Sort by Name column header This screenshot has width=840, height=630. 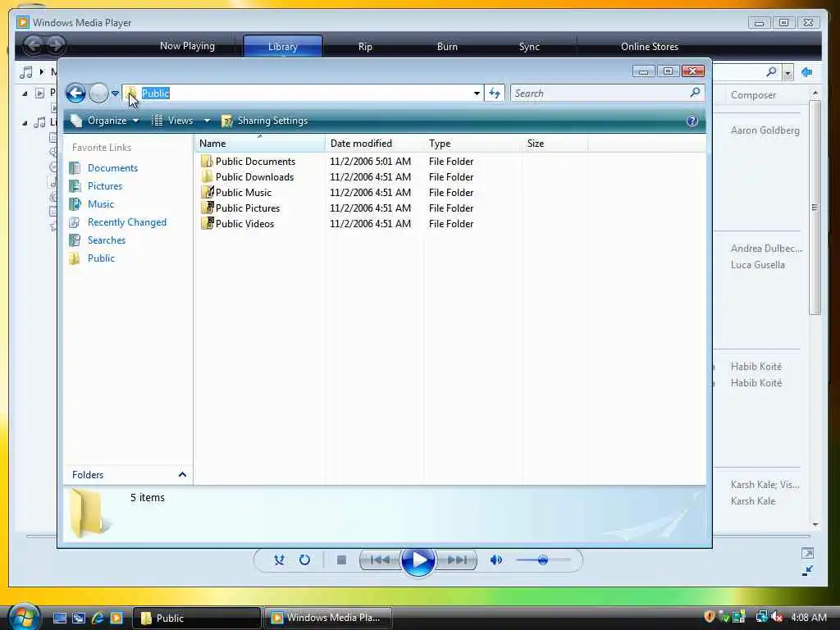(x=260, y=144)
